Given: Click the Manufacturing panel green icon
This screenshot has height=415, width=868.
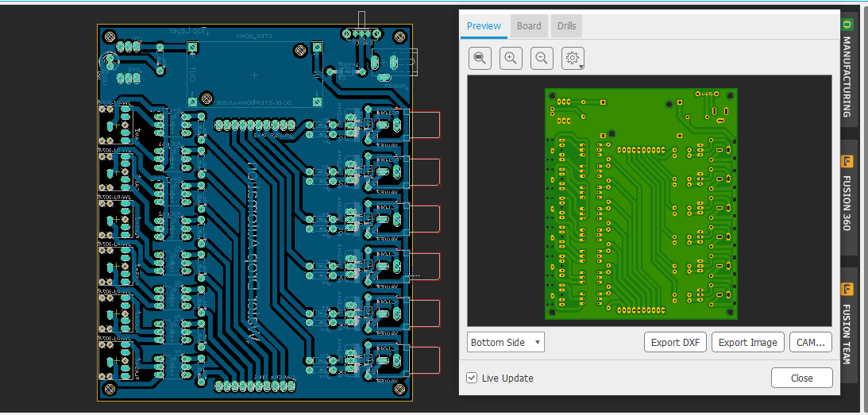Looking at the screenshot, I should pyautogui.click(x=847, y=25).
